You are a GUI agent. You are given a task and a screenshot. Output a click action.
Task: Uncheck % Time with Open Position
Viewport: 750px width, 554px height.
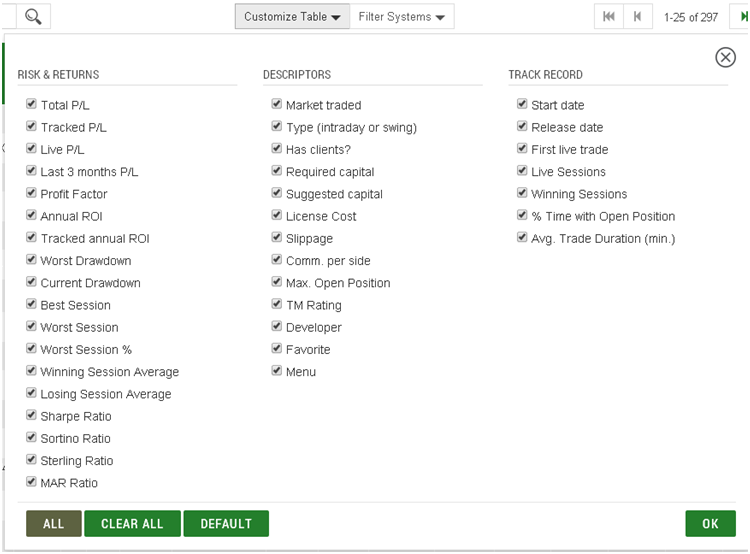(x=522, y=215)
